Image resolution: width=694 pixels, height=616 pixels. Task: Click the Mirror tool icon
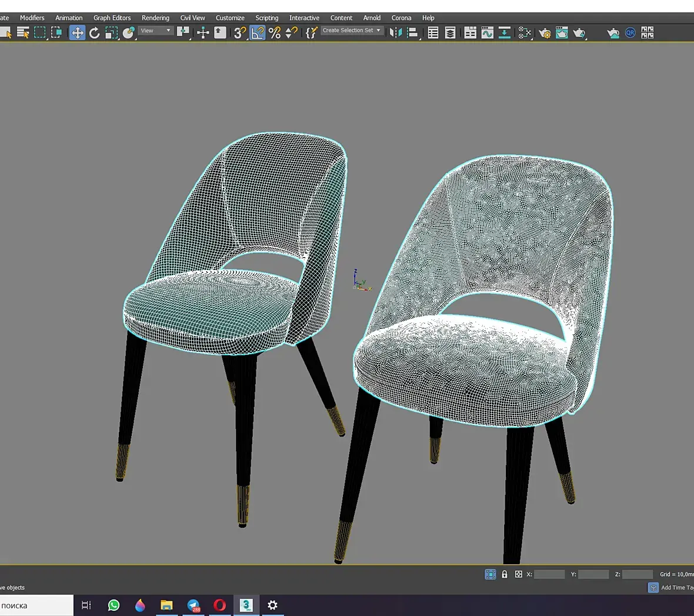pos(395,33)
